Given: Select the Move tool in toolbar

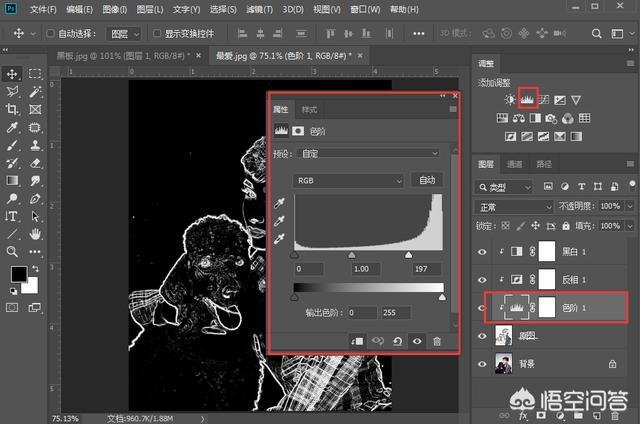Looking at the screenshot, I should point(12,73).
